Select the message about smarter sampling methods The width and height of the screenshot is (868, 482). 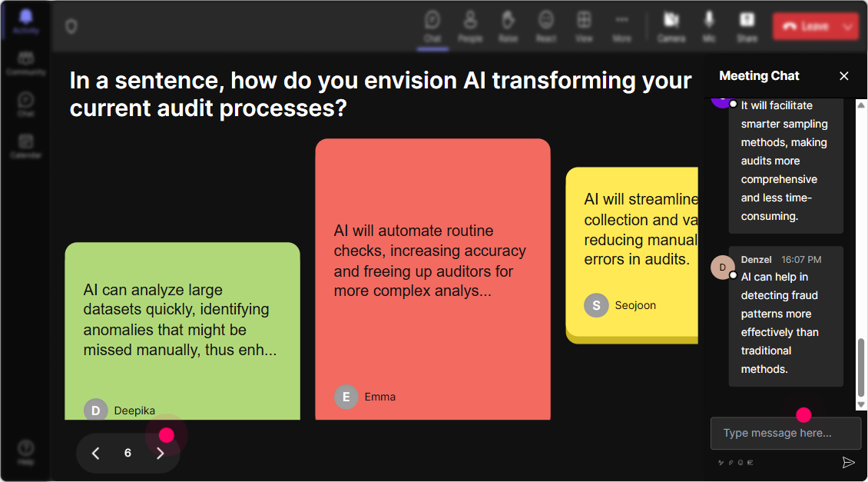click(x=786, y=165)
